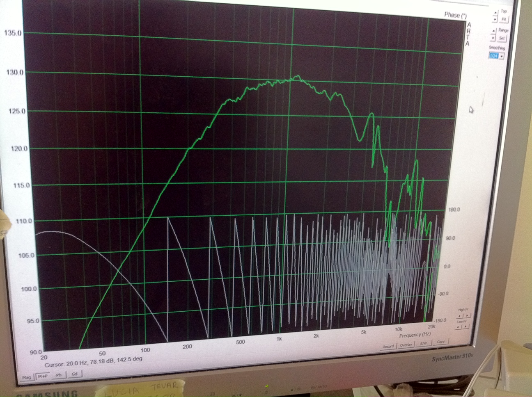Screen dimensions: 532x397
Task: Increase High Fr with right arrow
Action: pyautogui.click(x=467, y=315)
